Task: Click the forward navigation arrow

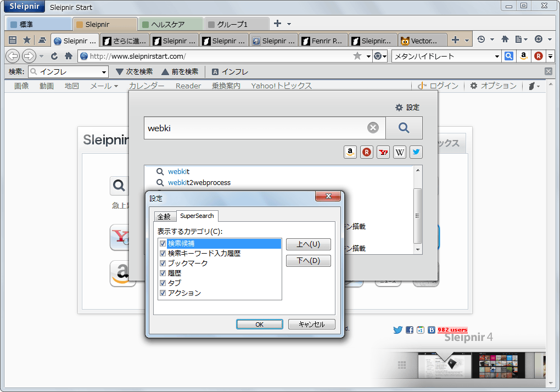Action: tap(29, 56)
